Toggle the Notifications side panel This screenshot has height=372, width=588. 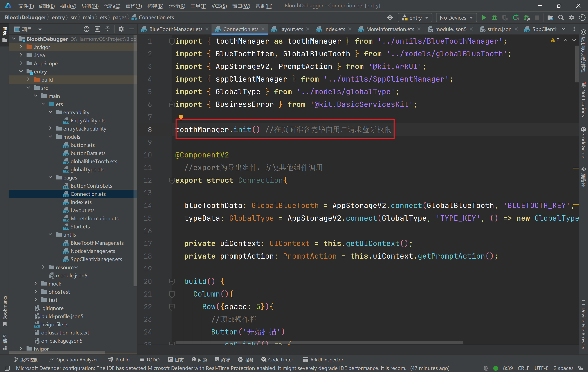pos(583,100)
